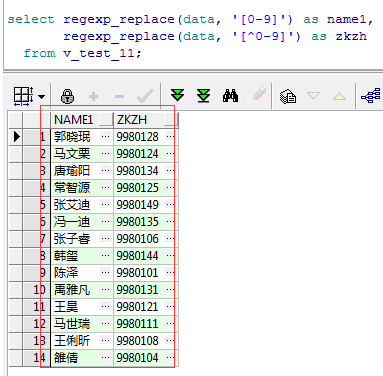
Task: Click ZKZH value 9980128
Action: (137, 137)
